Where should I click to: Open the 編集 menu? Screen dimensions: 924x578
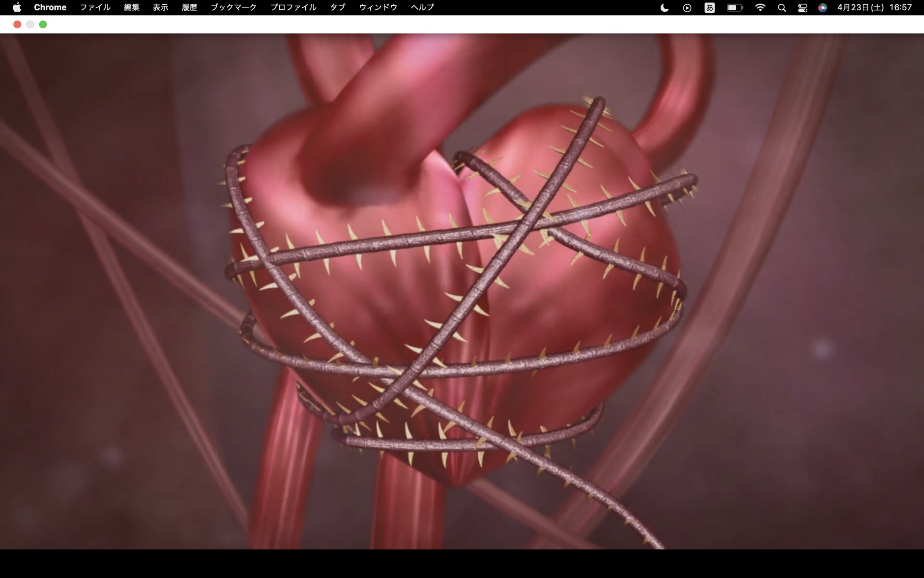click(131, 7)
